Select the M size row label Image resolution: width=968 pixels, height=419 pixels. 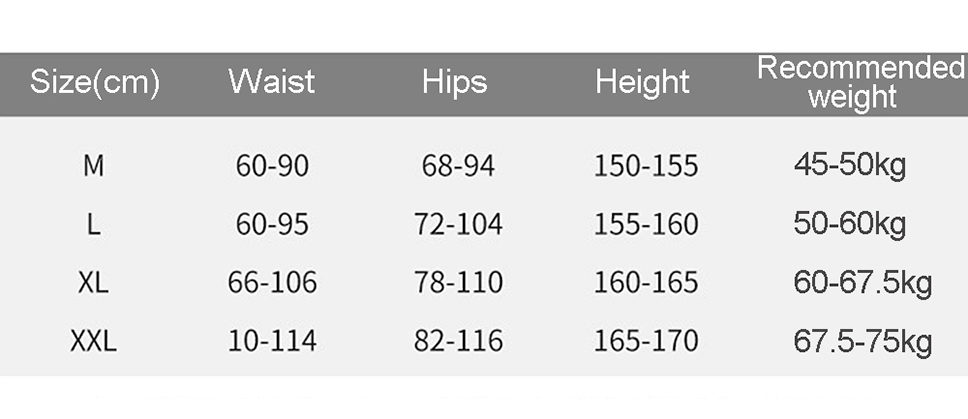click(x=93, y=165)
